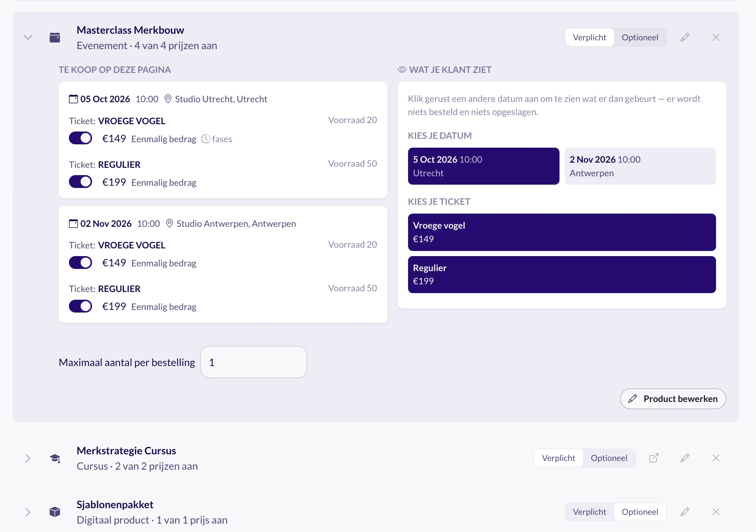
Task: Open Merkstrategie Cursus in external link
Action: pyautogui.click(x=654, y=458)
